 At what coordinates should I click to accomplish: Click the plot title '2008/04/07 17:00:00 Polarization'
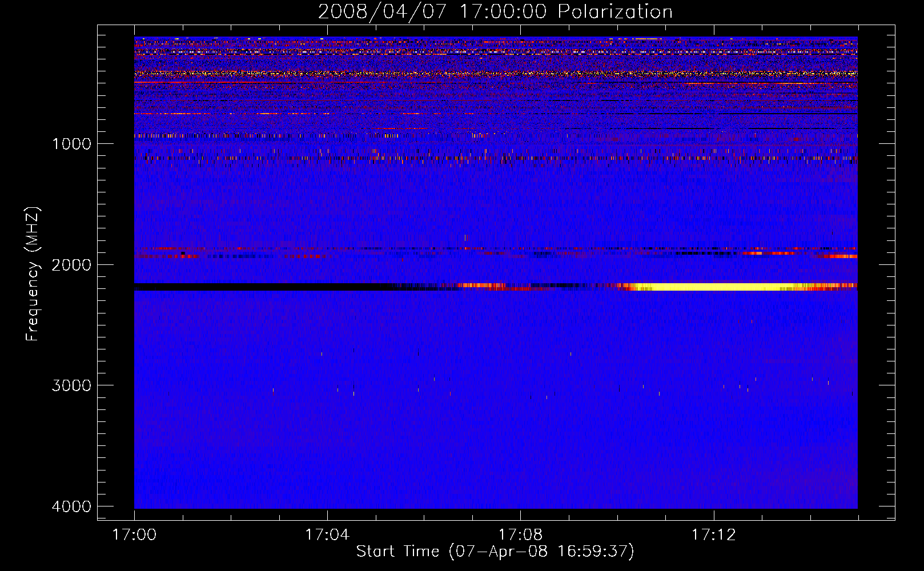click(495, 11)
